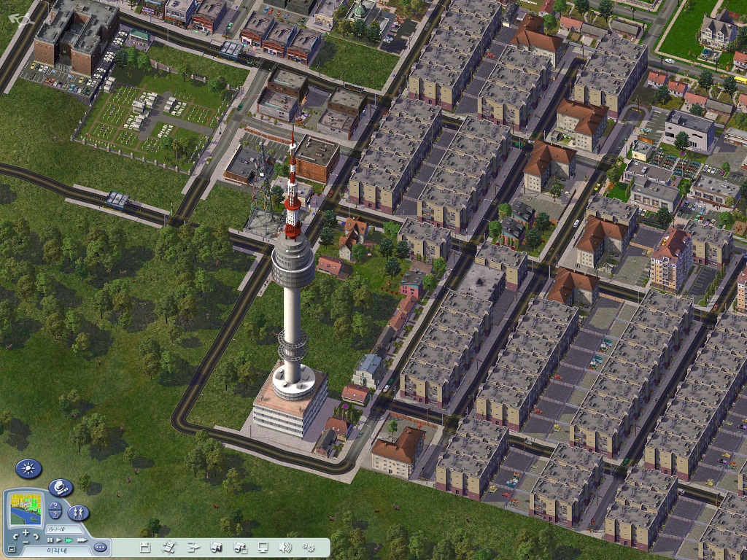
Task: Select the upper question mark query tool
Action: tap(55, 506)
